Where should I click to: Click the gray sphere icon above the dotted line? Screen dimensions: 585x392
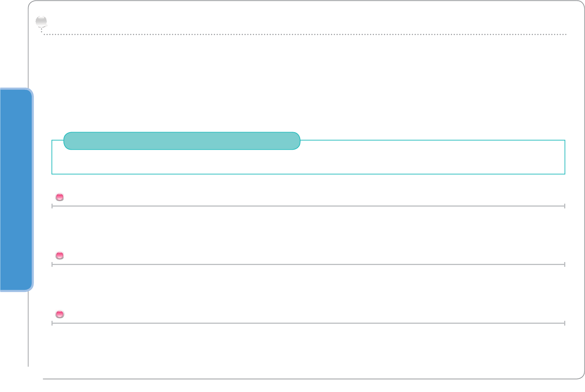click(x=41, y=22)
